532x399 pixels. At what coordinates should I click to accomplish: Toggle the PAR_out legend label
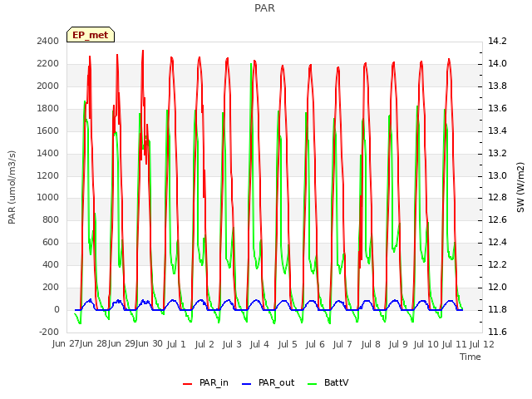[x=276, y=382]
